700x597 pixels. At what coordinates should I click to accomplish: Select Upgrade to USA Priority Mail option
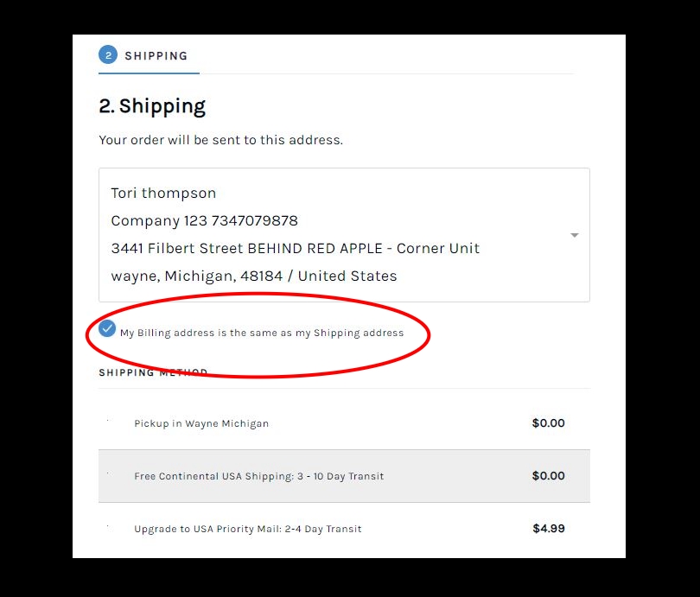click(x=248, y=529)
